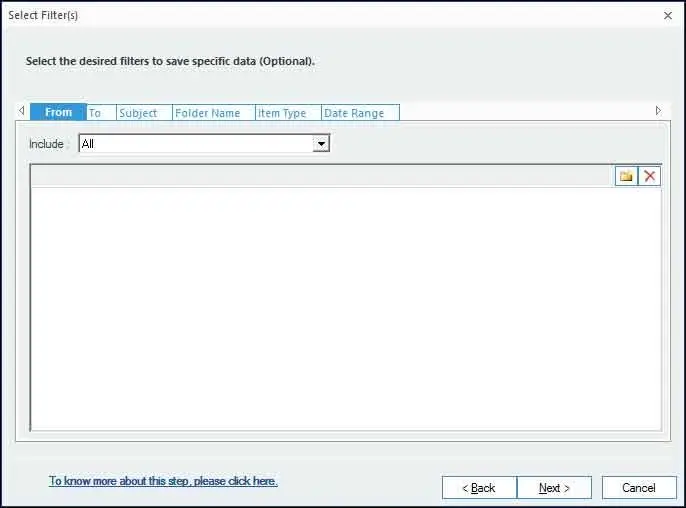Open the 'please click here' help link

(x=163, y=481)
